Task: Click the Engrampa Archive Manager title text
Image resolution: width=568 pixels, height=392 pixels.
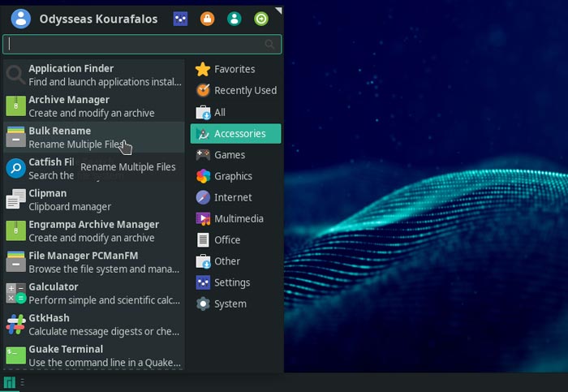Action: (94, 225)
